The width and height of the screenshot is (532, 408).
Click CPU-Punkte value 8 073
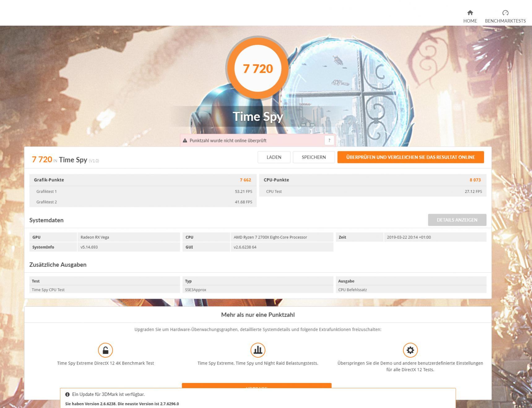pos(475,180)
